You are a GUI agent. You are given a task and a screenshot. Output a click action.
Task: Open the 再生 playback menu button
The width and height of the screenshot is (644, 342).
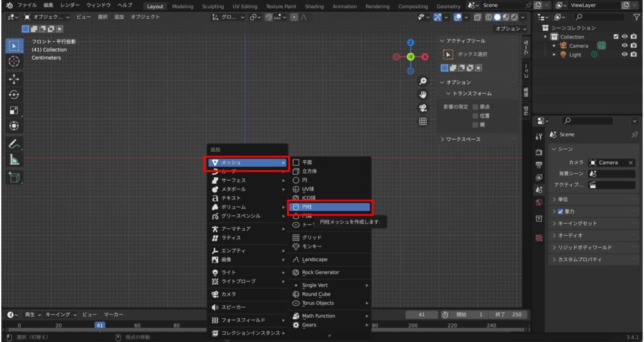pos(31,314)
